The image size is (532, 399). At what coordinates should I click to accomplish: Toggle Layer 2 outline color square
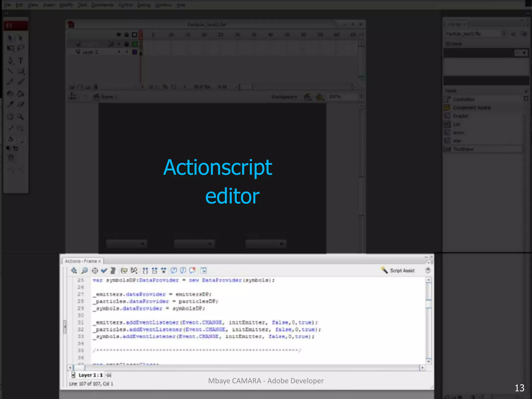click(135, 52)
